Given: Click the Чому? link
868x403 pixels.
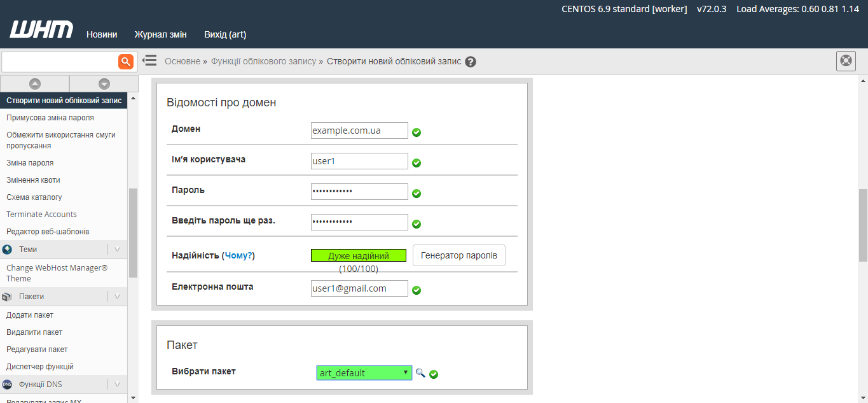Looking at the screenshot, I should pos(238,255).
